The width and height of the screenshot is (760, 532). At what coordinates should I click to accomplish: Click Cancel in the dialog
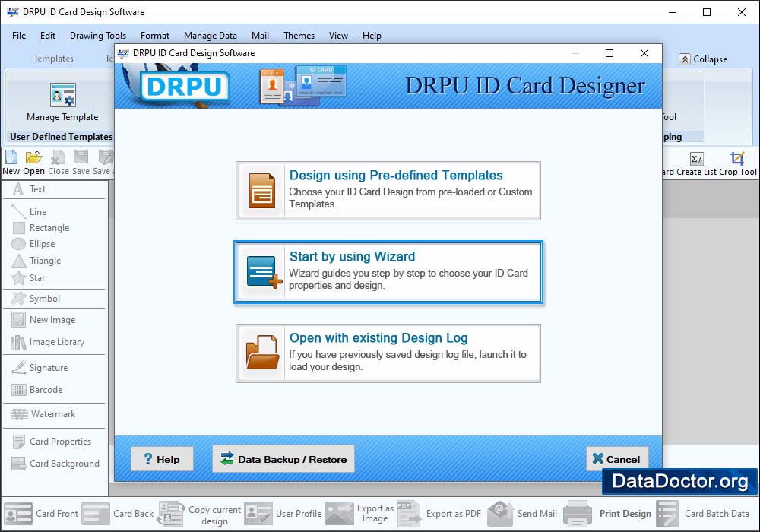617,459
